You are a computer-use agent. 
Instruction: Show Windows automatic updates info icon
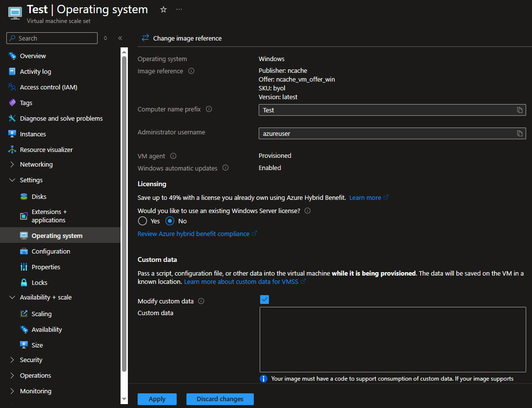(x=225, y=168)
